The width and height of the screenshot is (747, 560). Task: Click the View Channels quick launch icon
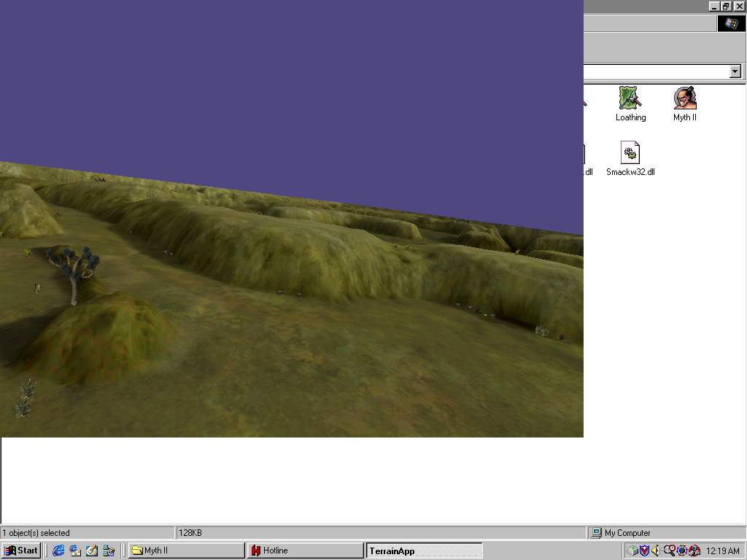[109, 551]
